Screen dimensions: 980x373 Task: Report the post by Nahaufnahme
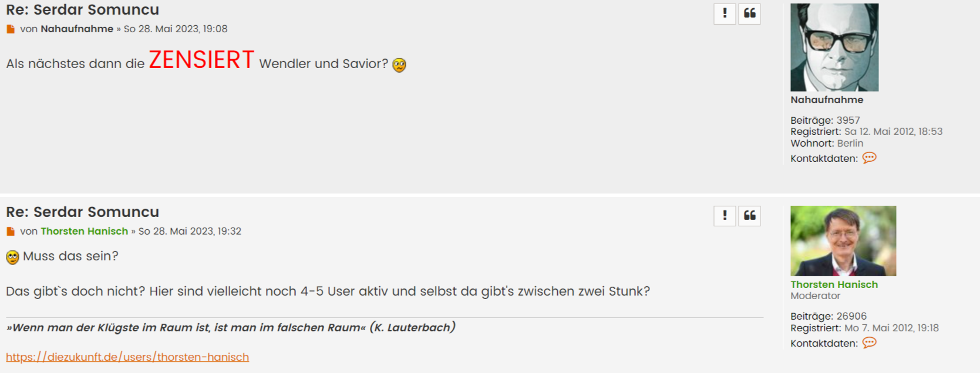pos(725,13)
